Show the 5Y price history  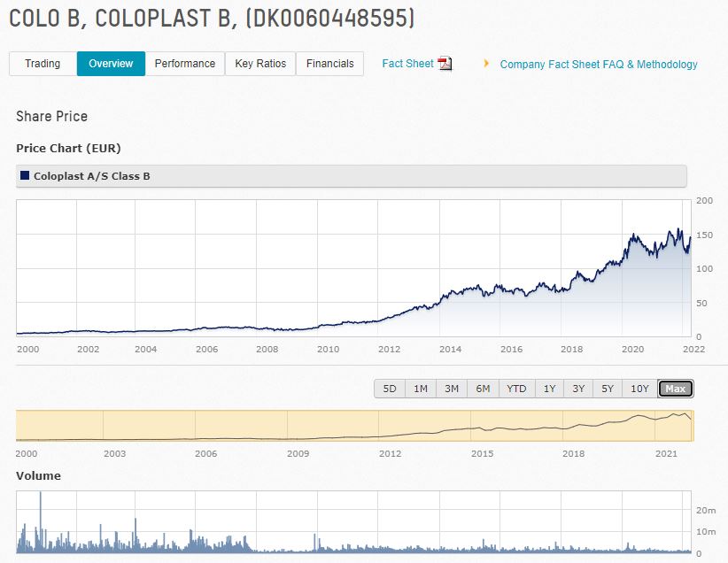click(x=608, y=389)
